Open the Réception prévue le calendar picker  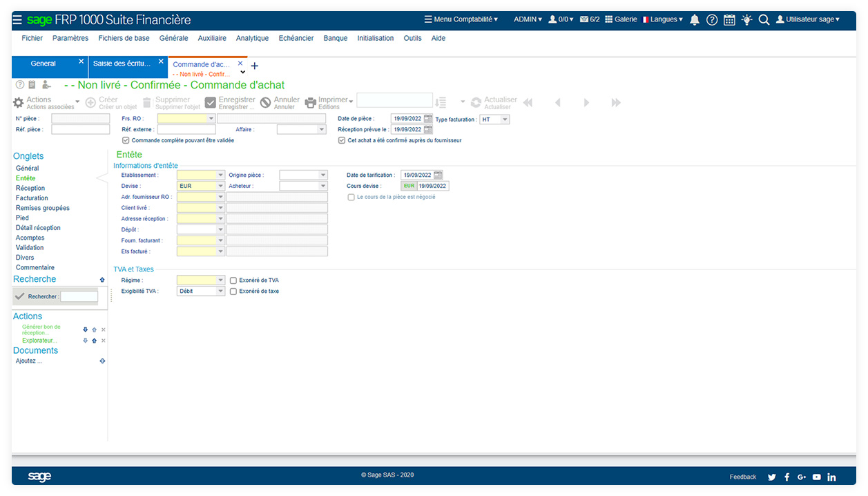pos(428,129)
